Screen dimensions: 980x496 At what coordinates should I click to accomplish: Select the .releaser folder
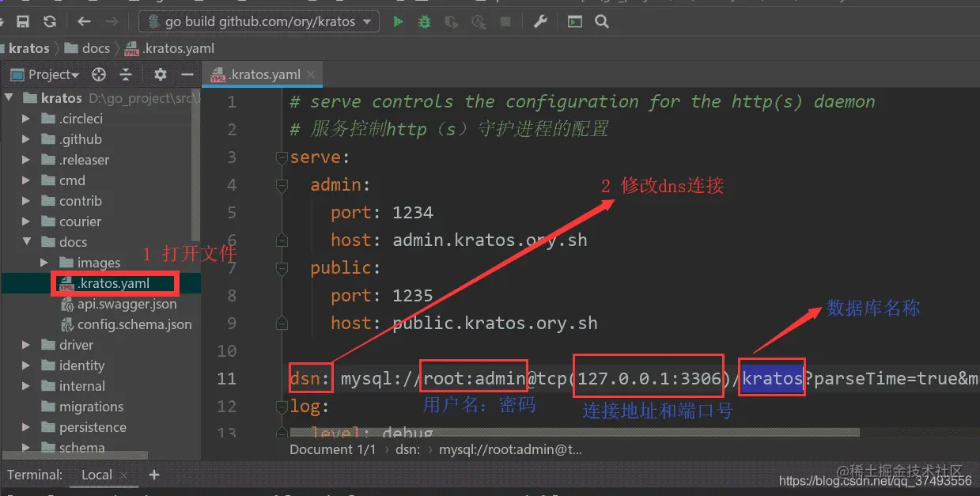[75, 160]
